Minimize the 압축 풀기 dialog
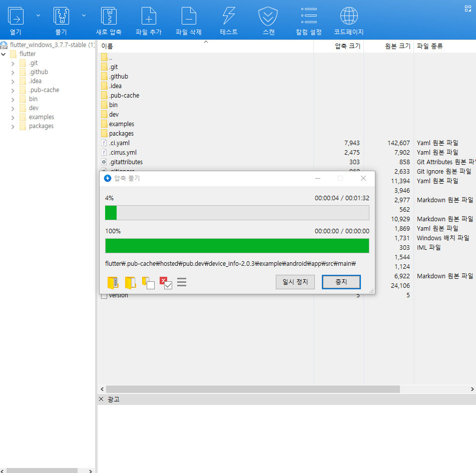476x473 pixels. (318, 178)
